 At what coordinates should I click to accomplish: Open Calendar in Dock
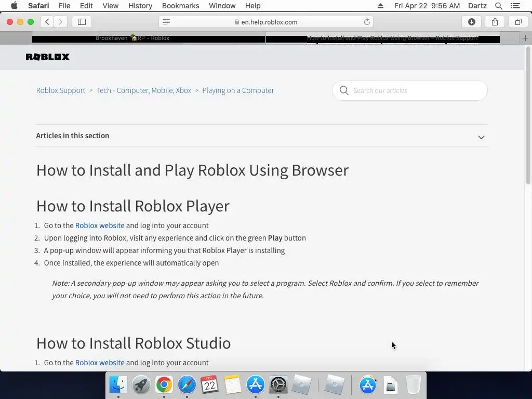(x=209, y=385)
